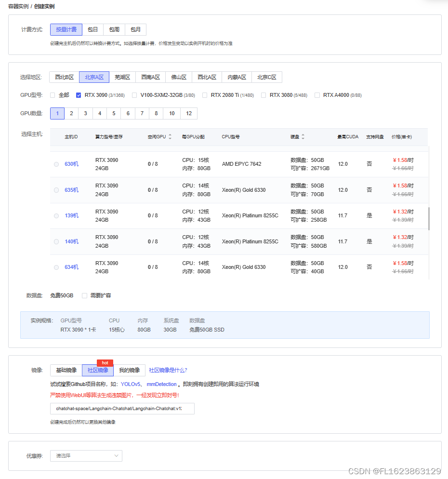
Task: Select the 634机 host radio button
Action: click(x=56, y=267)
